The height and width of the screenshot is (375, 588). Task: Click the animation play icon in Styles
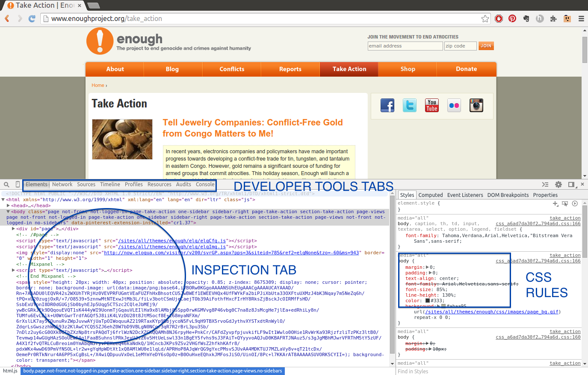(x=575, y=204)
